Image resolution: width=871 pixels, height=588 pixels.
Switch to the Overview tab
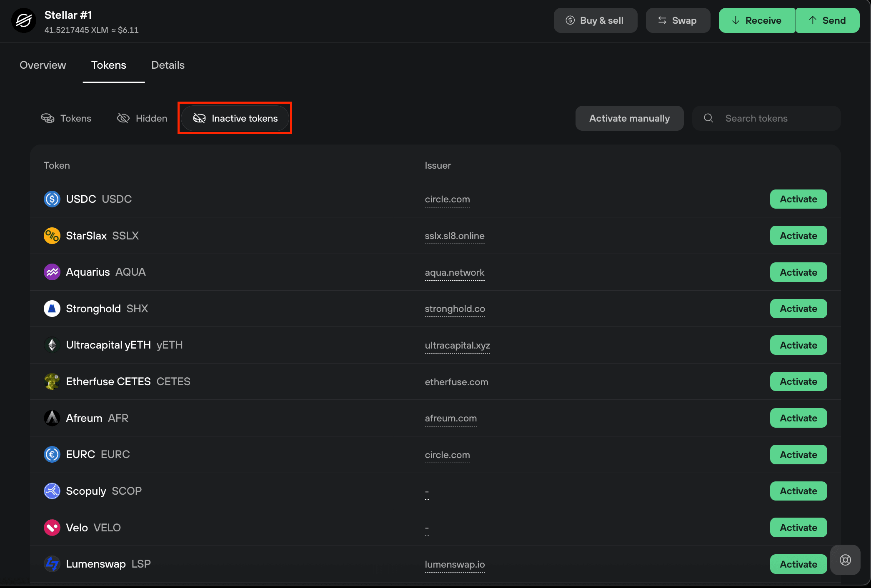[x=43, y=65]
